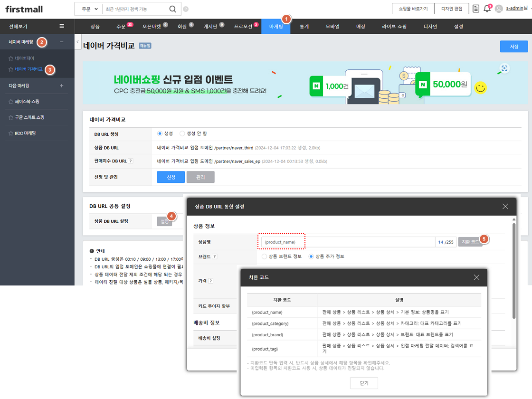Click the blue 신청 button
532x399 pixels.
coord(171,177)
